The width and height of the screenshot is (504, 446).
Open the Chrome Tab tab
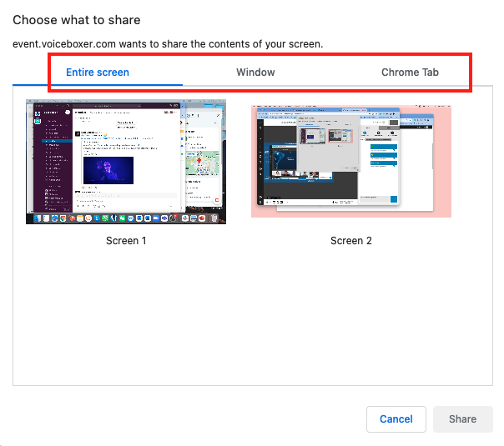(410, 73)
